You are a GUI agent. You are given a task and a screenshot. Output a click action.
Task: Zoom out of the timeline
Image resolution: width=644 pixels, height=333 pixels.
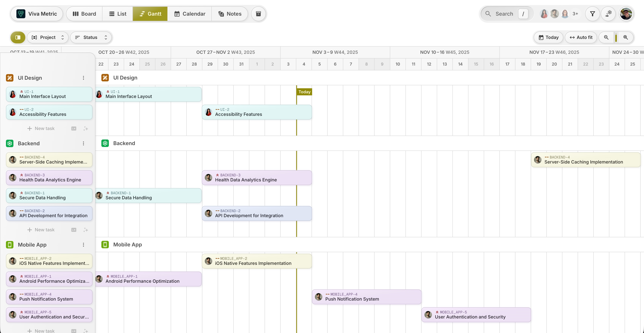[606, 37]
